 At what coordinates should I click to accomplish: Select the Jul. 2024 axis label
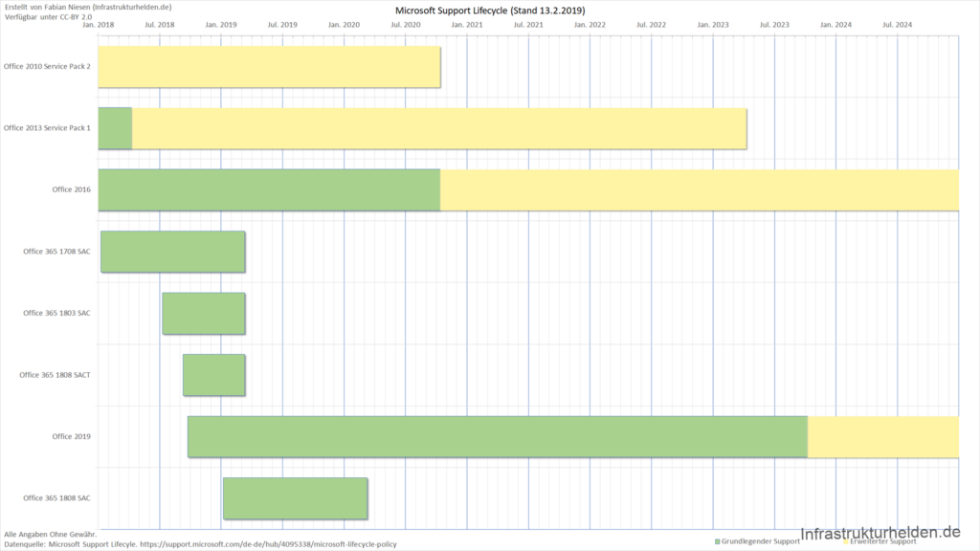[898, 25]
